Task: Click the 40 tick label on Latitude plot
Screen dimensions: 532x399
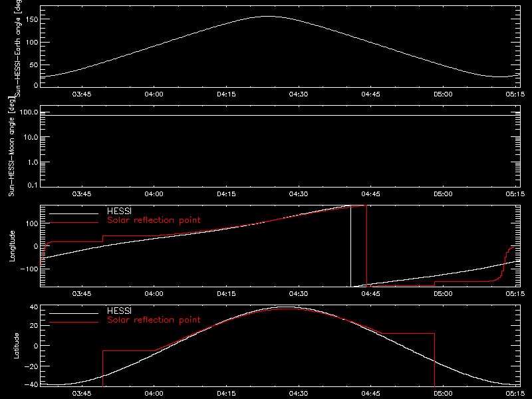Action: coord(34,307)
